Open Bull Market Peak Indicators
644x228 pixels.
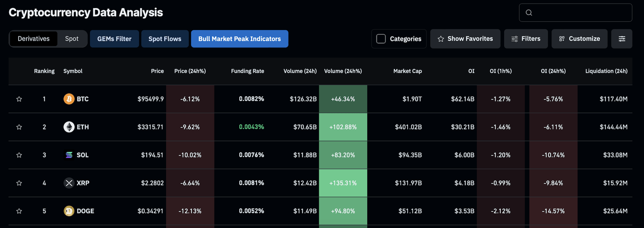tap(239, 39)
